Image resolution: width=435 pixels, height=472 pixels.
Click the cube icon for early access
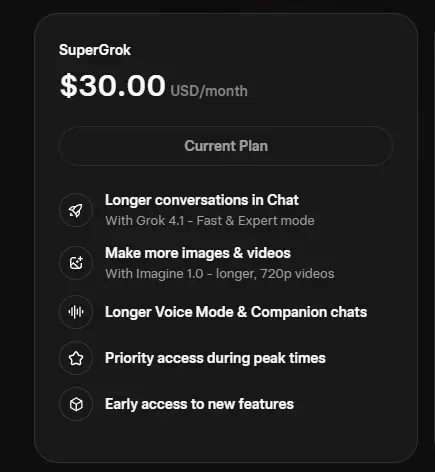[x=76, y=404]
